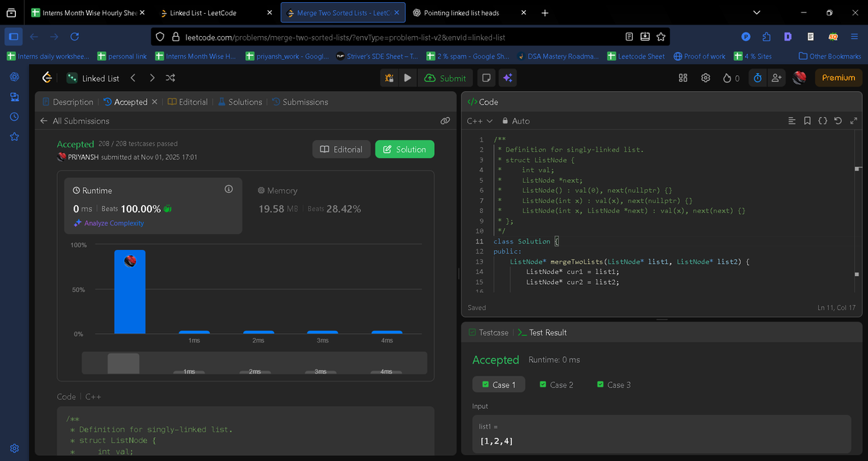Open the layout grid icon near settings
Screen dimensions: 868x461
683,77
